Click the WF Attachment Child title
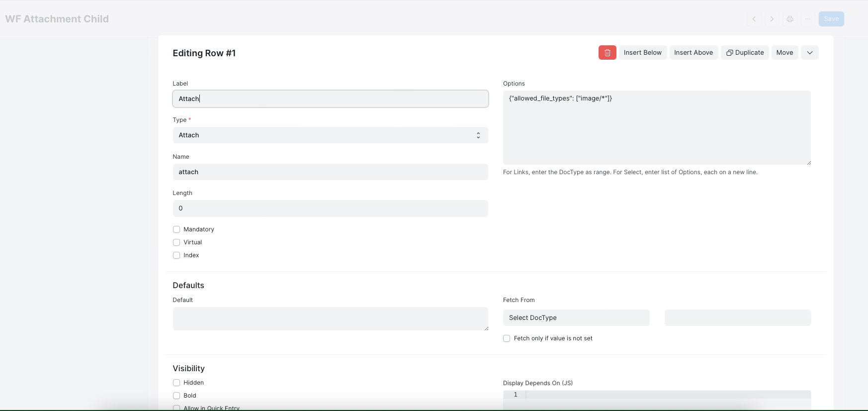868x411 pixels. [x=57, y=19]
